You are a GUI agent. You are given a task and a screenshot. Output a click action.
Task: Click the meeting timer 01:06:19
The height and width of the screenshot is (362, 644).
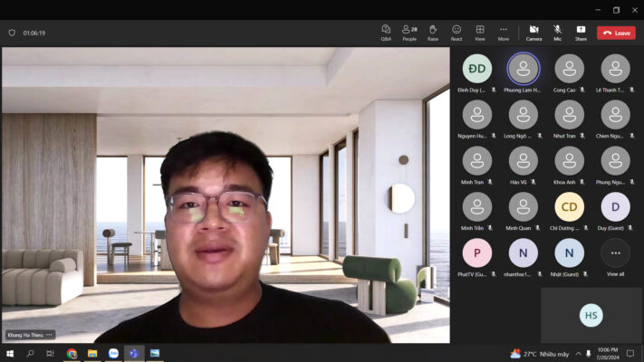click(x=34, y=33)
